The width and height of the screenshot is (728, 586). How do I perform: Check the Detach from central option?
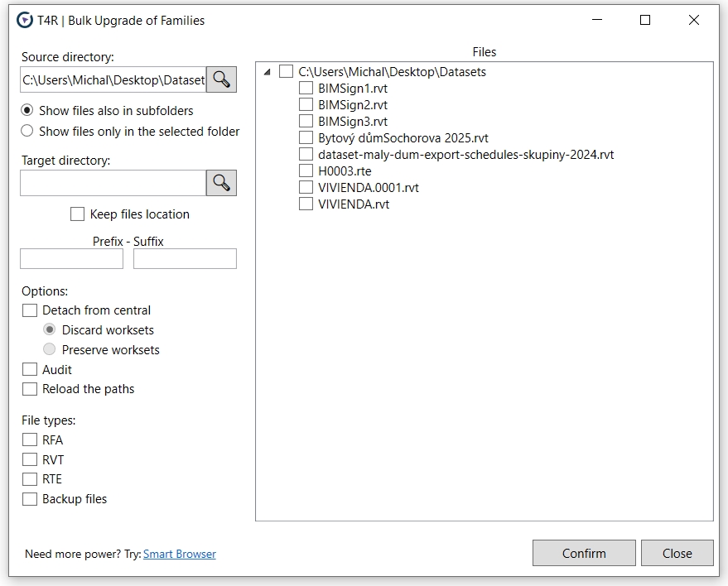[x=30, y=310]
